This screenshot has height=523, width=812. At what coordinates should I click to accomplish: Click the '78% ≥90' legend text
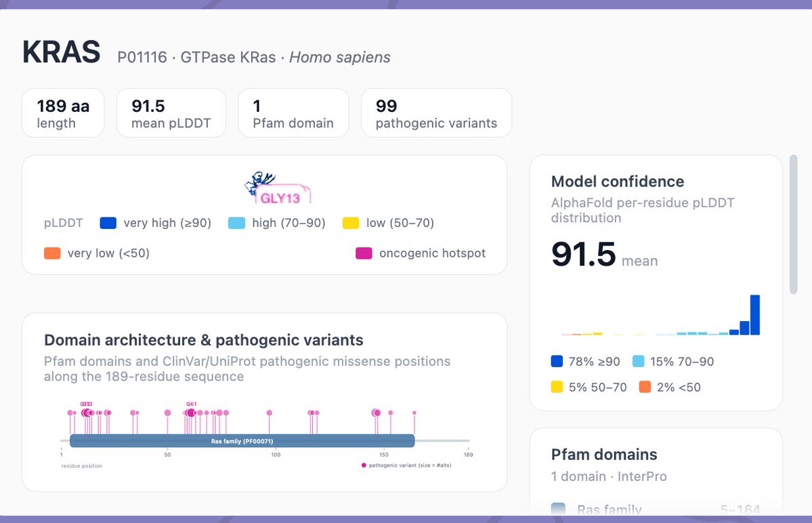(x=594, y=362)
